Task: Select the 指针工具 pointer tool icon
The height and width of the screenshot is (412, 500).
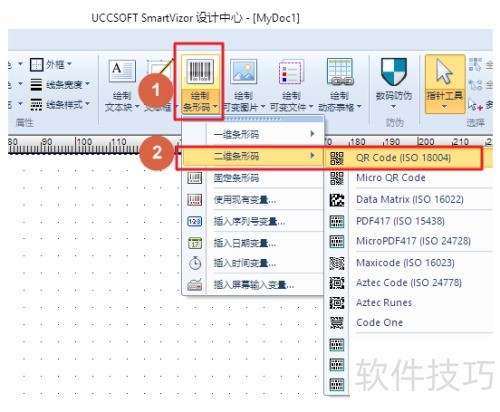Action: [444, 71]
